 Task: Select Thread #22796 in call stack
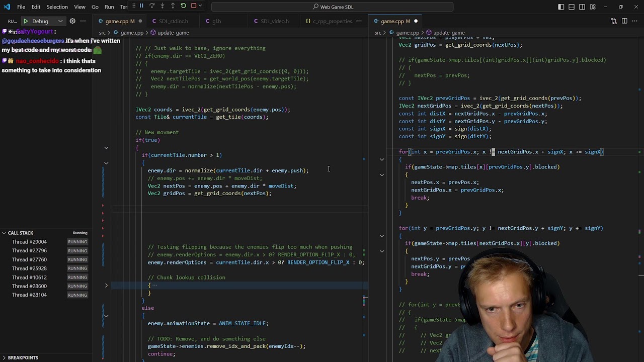(45, 250)
